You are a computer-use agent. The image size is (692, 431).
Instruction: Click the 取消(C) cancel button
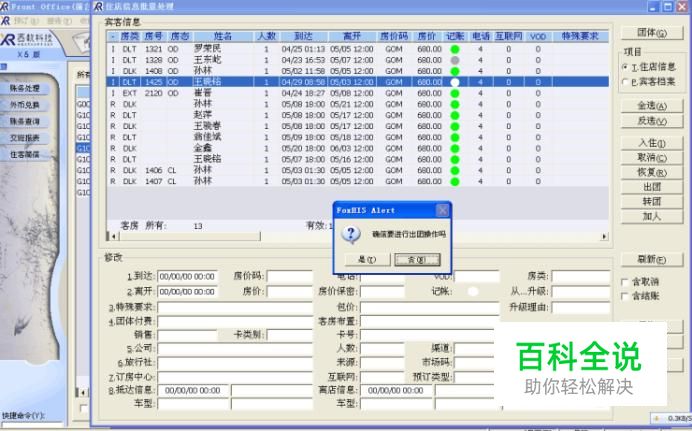(x=652, y=157)
